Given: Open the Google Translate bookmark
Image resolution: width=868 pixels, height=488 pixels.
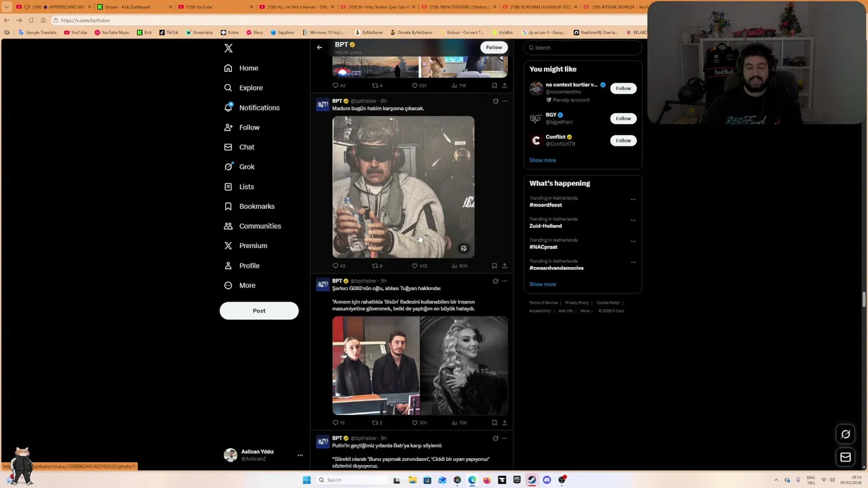Looking at the screenshot, I should 38,33.
